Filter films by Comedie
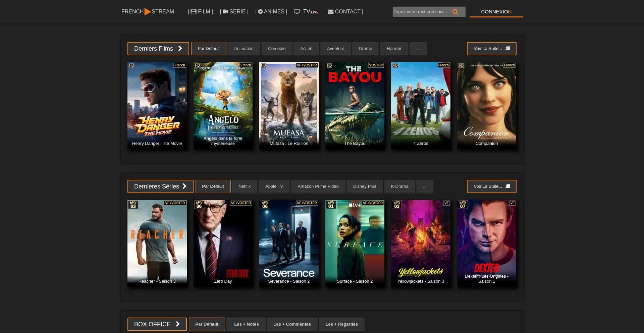 click(277, 49)
